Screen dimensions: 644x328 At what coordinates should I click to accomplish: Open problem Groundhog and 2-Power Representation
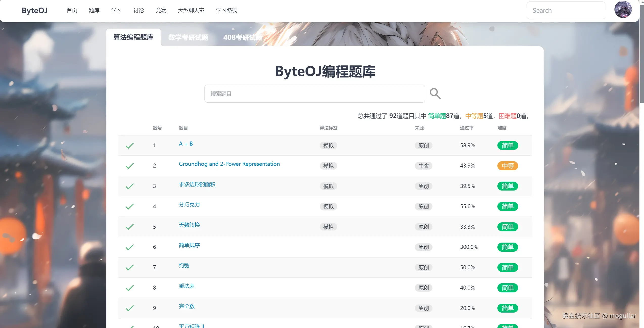pyautogui.click(x=229, y=164)
